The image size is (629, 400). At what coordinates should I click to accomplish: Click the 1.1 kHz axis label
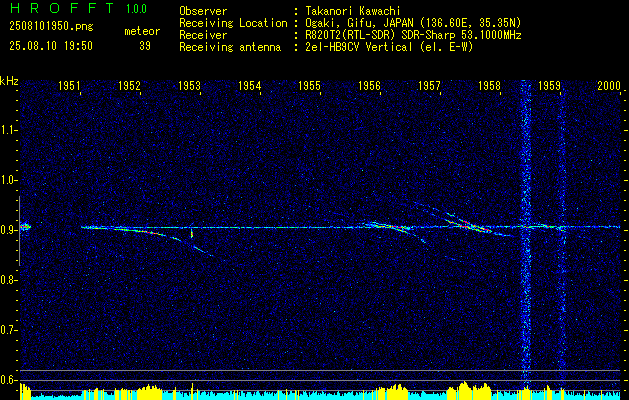tap(8, 130)
